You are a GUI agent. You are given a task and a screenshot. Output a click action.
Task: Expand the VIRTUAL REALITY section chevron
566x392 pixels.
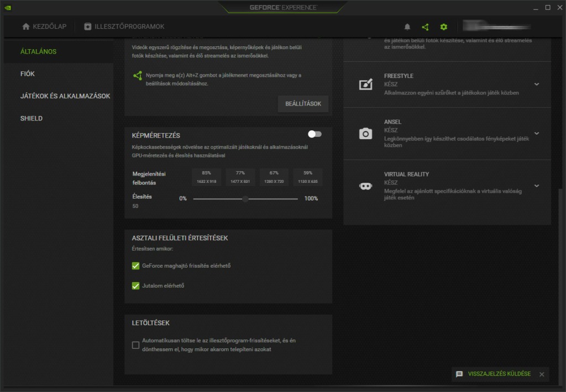[x=537, y=186]
